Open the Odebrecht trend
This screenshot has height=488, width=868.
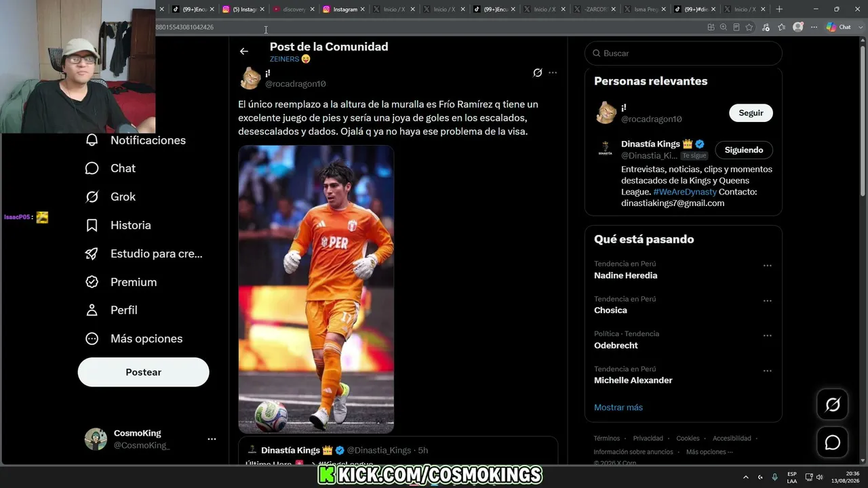[616, 346]
